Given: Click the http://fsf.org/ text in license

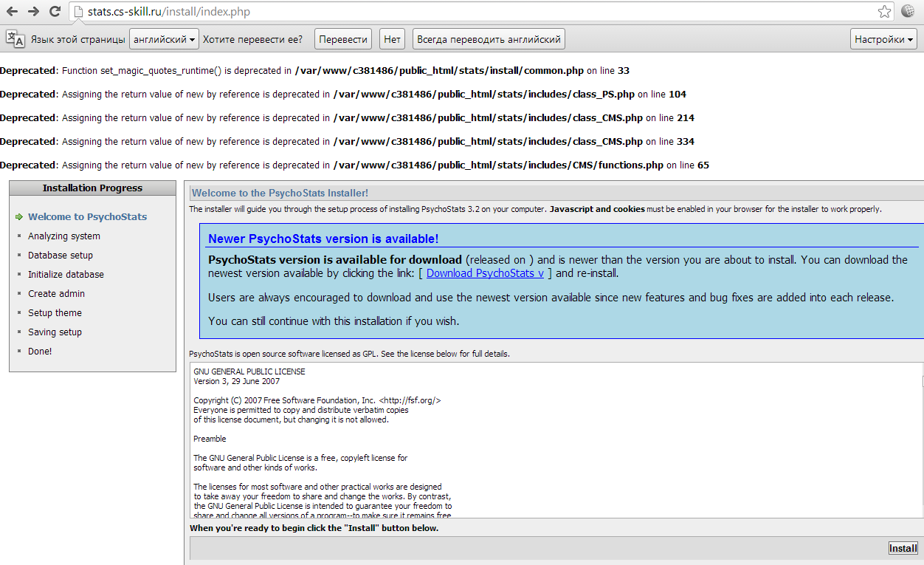Looking at the screenshot, I should click(x=410, y=400).
